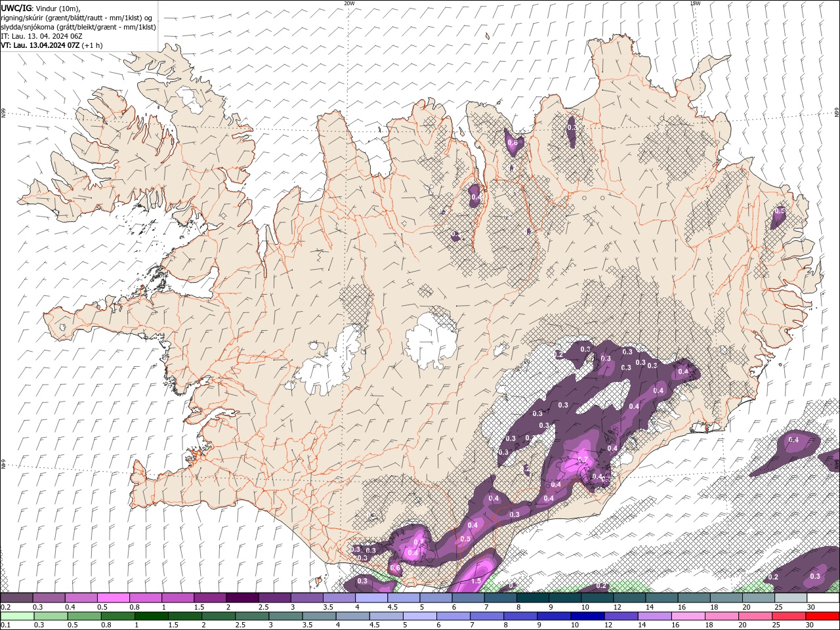Select top-row legend swatch between 10 and 12
840x630 pixels.
coord(598,598)
